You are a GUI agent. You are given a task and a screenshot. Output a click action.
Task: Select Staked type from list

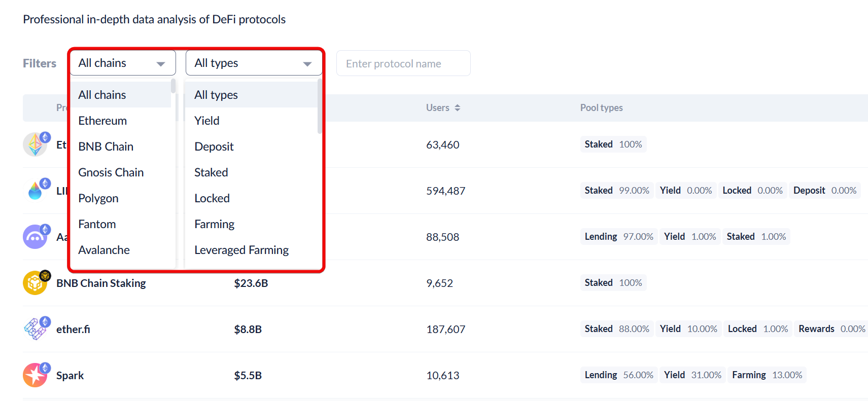tap(211, 172)
